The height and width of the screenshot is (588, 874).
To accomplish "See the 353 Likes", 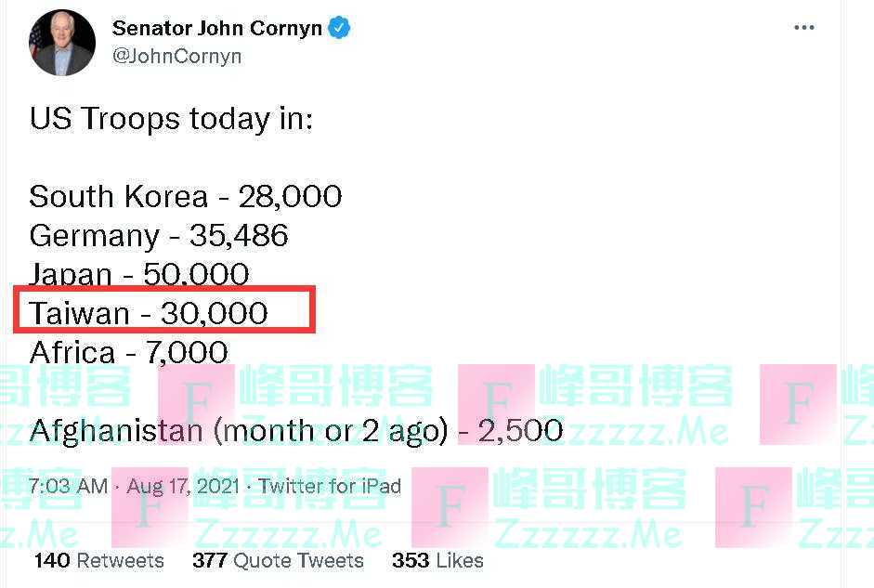I will [437, 561].
